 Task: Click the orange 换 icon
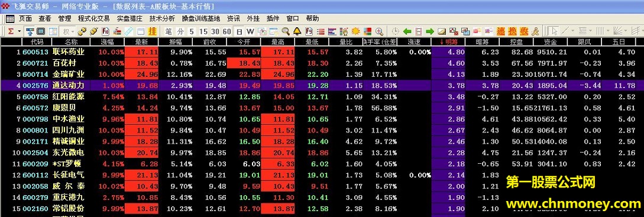click(x=512, y=31)
